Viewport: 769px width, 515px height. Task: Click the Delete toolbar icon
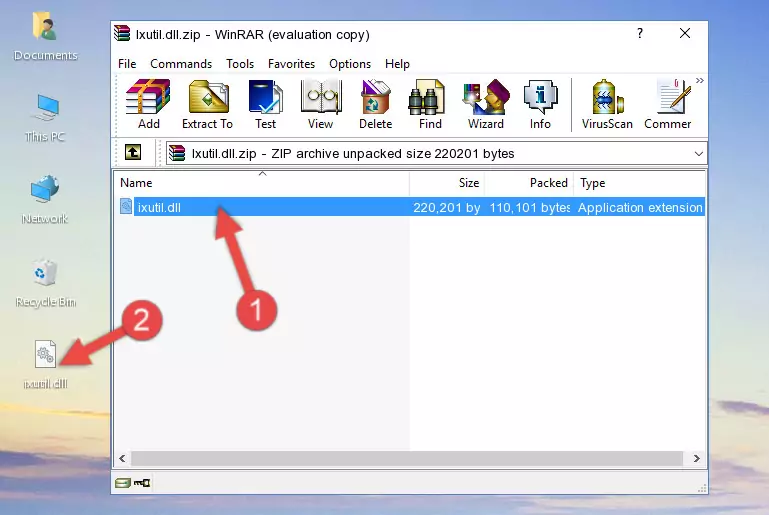(x=376, y=104)
